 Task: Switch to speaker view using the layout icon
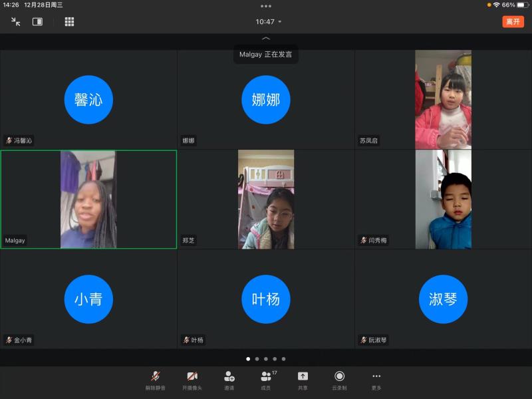click(x=37, y=21)
